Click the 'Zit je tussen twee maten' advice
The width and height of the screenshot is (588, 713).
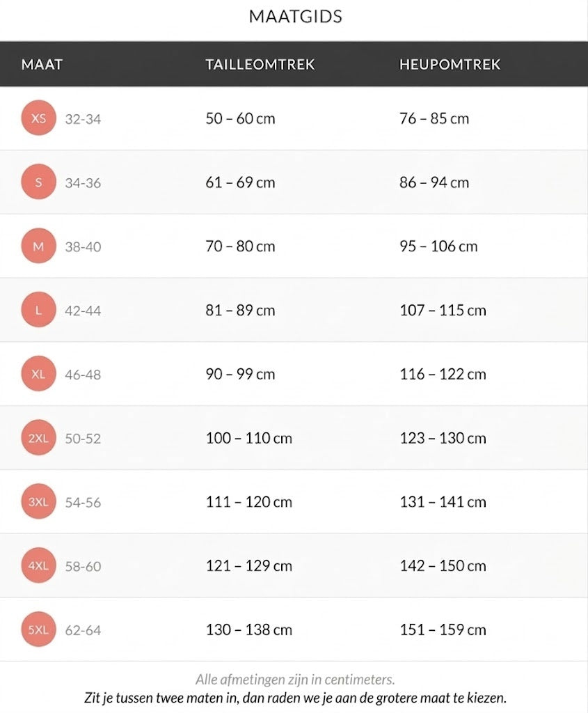click(x=295, y=697)
